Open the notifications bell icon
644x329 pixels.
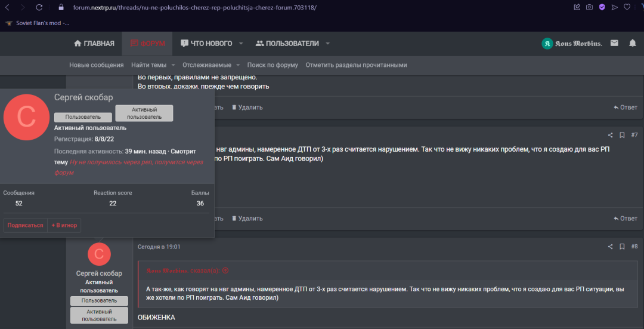633,43
